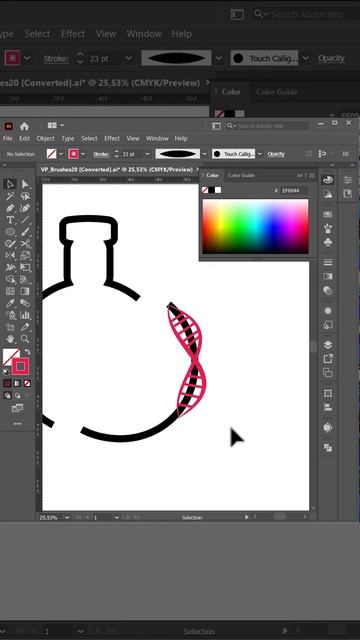Open the 25,53% zoom level dropdown
Screen dimensions: 360x640
click(x=67, y=517)
